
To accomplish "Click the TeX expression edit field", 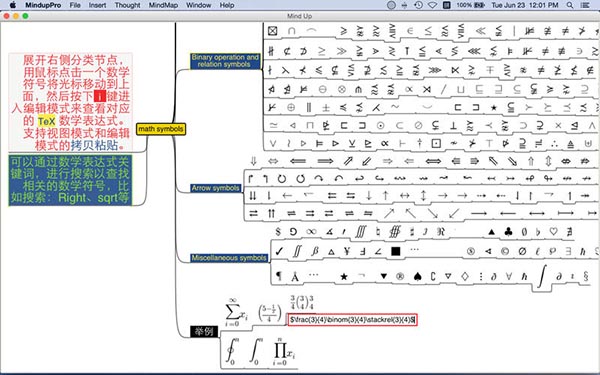I will coord(352,320).
